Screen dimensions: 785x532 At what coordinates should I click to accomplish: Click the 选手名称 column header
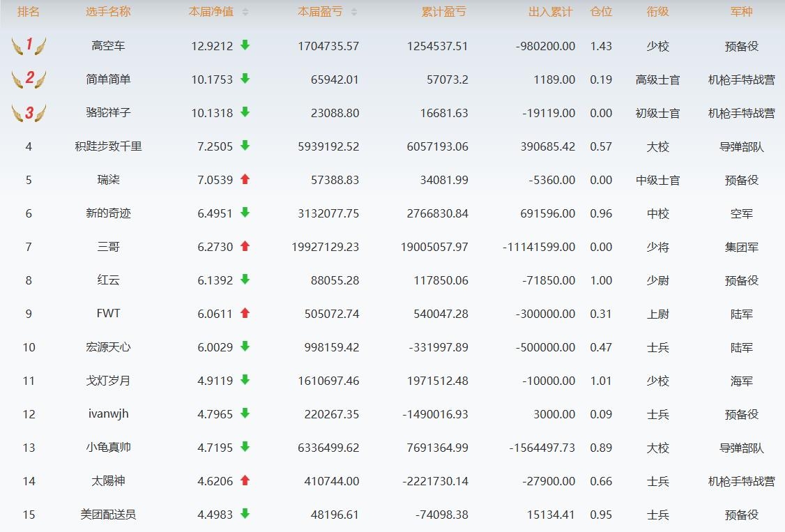(108, 12)
